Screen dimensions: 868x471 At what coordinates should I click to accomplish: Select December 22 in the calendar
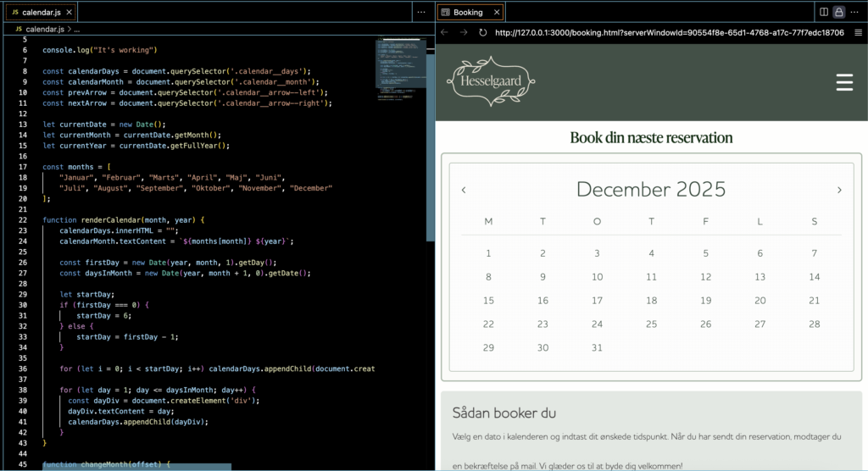488,324
